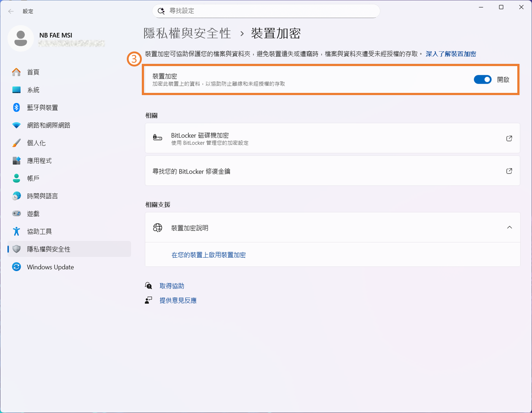This screenshot has height=413, width=532.
Task: Click the paintbrush icon for 個人化
Action: [x=17, y=143]
